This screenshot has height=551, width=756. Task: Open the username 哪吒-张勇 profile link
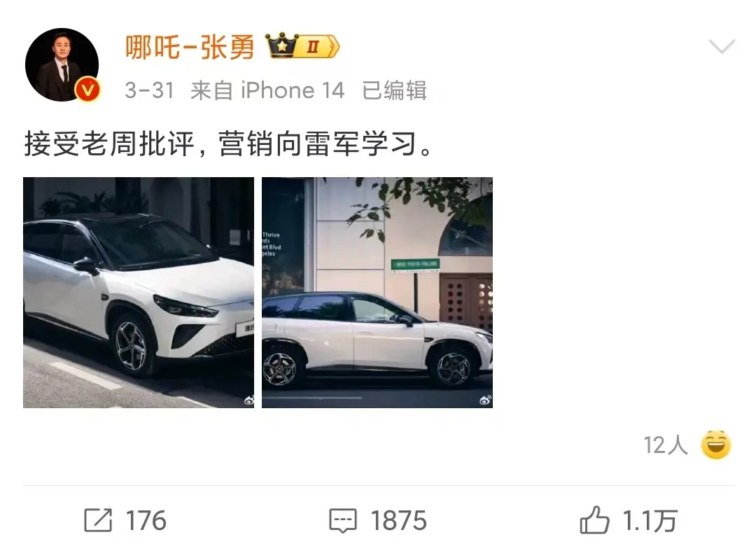190,47
